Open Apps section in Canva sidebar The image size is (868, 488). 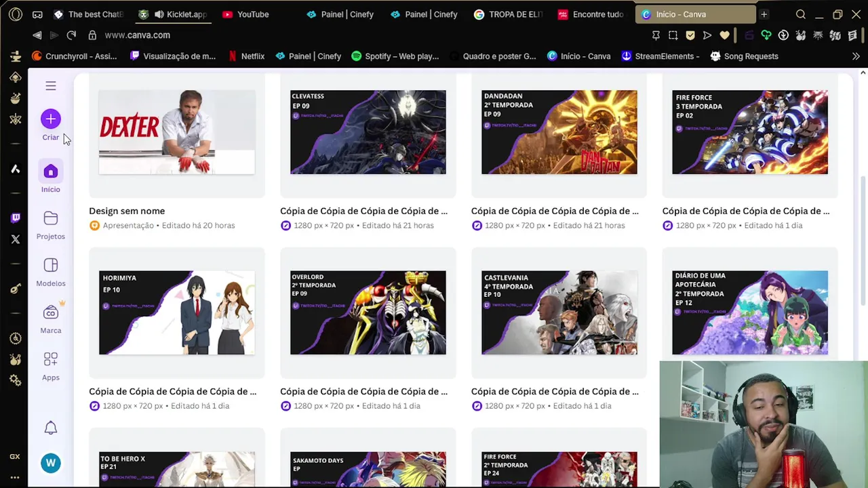[51, 366]
